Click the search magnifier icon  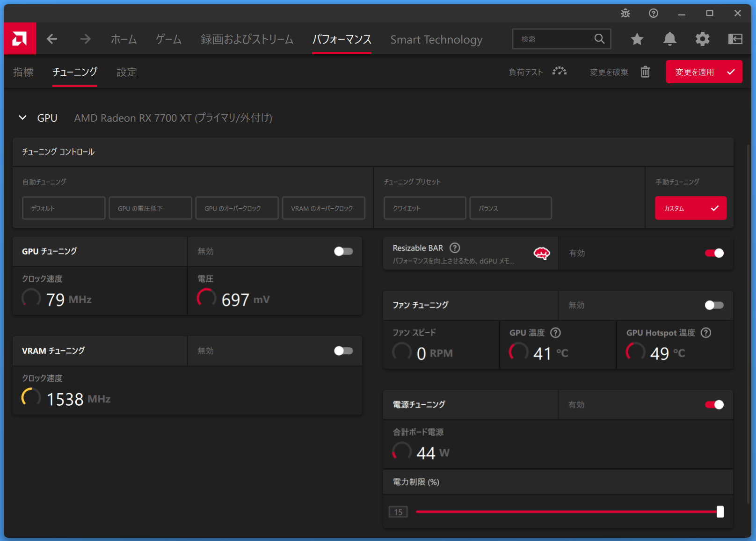[x=599, y=39]
